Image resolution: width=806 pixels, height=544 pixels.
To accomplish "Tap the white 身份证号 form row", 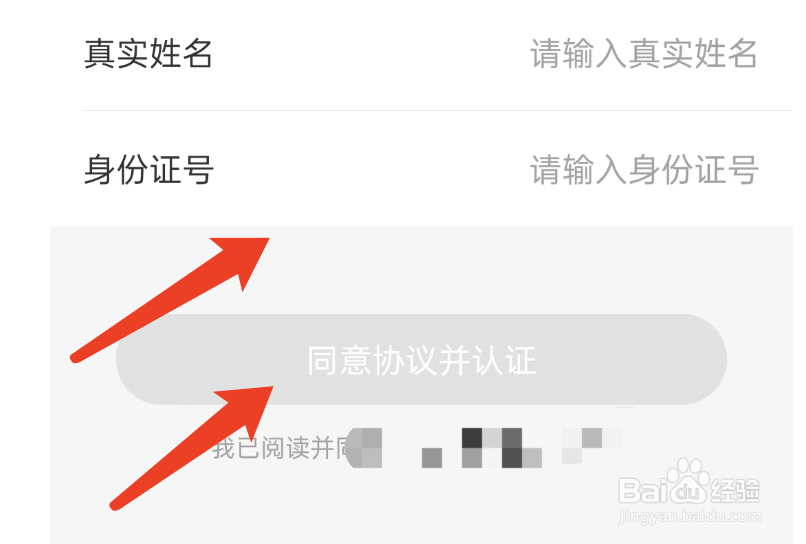I will (422, 169).
